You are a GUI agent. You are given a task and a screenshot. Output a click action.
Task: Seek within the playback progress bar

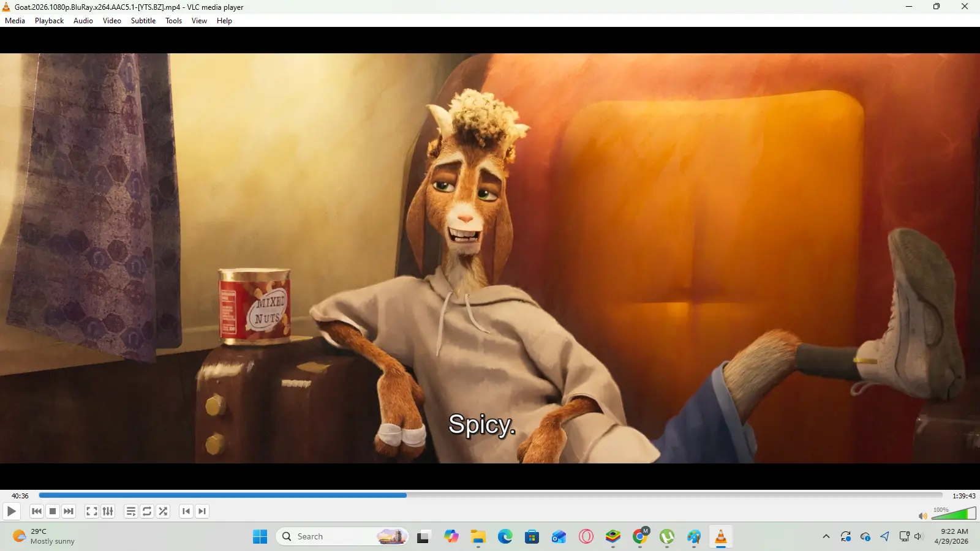491,495
